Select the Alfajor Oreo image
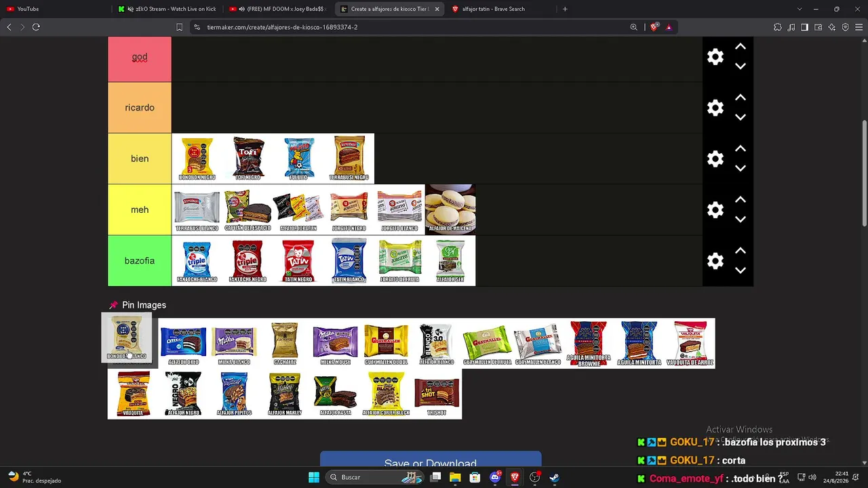Viewport: 868px width, 488px height. coord(183,343)
